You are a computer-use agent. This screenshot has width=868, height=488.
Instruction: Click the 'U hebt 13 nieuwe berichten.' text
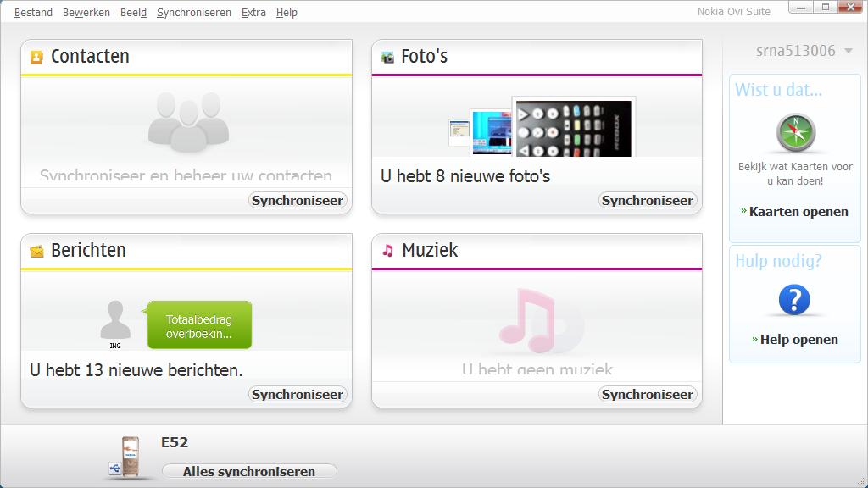pos(136,370)
